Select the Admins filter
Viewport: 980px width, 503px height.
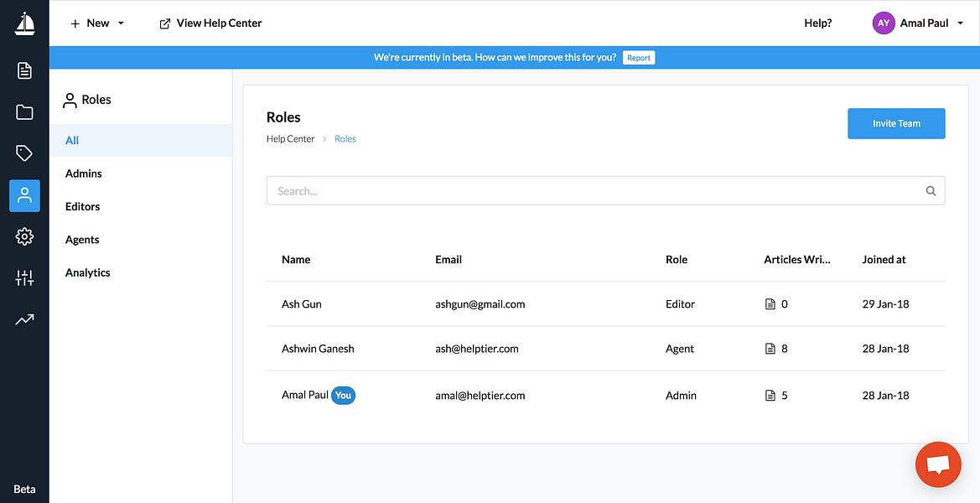pos(83,174)
